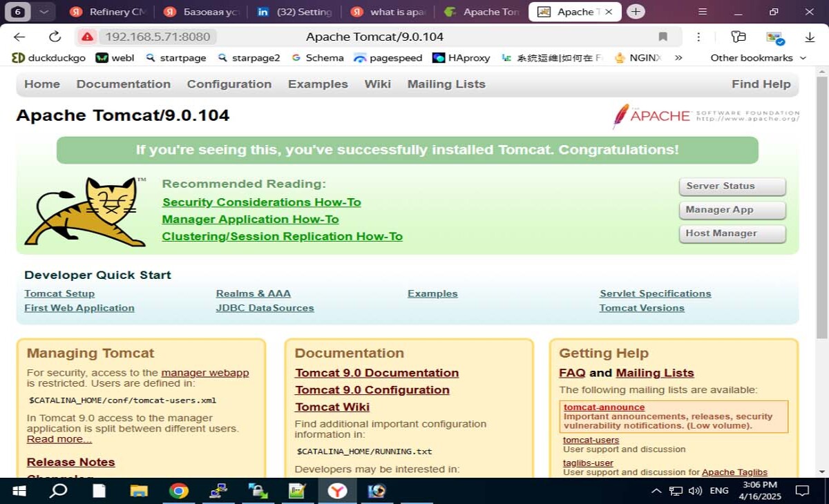Click Find Help in navigation bar
The height and width of the screenshot is (504, 829).
pos(761,84)
